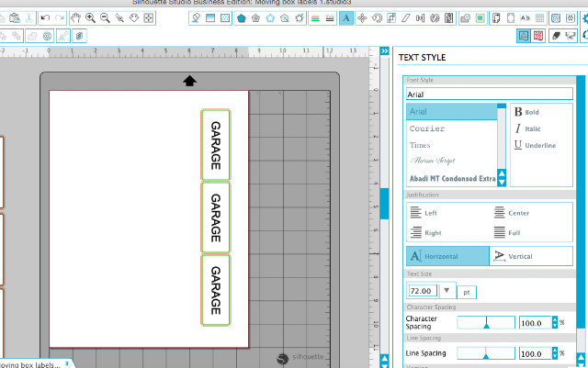Click the Moving box labels document tab
This screenshot has width=588, height=368.
(36, 364)
